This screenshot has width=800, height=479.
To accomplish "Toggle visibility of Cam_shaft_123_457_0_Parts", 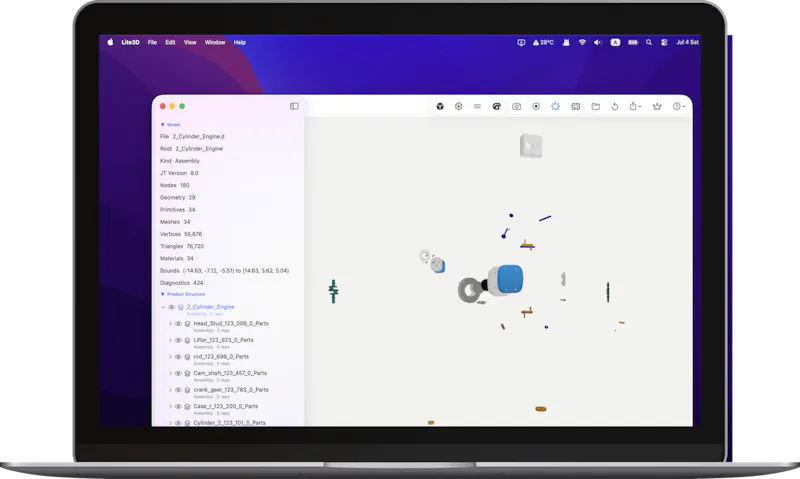I will point(179,373).
